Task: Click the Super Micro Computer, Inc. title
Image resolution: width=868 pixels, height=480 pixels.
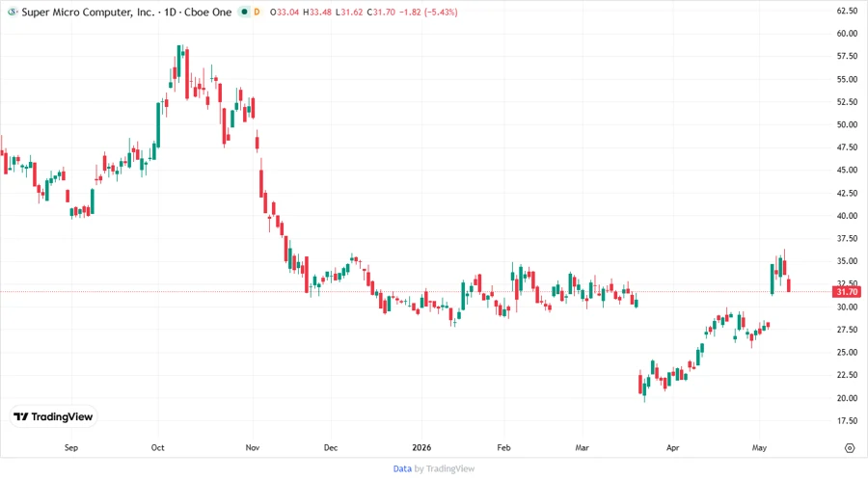Action: pyautogui.click(x=88, y=12)
